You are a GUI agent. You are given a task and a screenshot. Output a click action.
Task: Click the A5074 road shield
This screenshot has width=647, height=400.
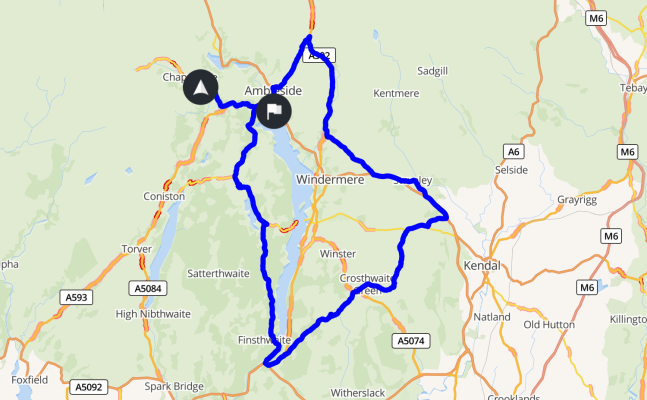[x=411, y=341]
